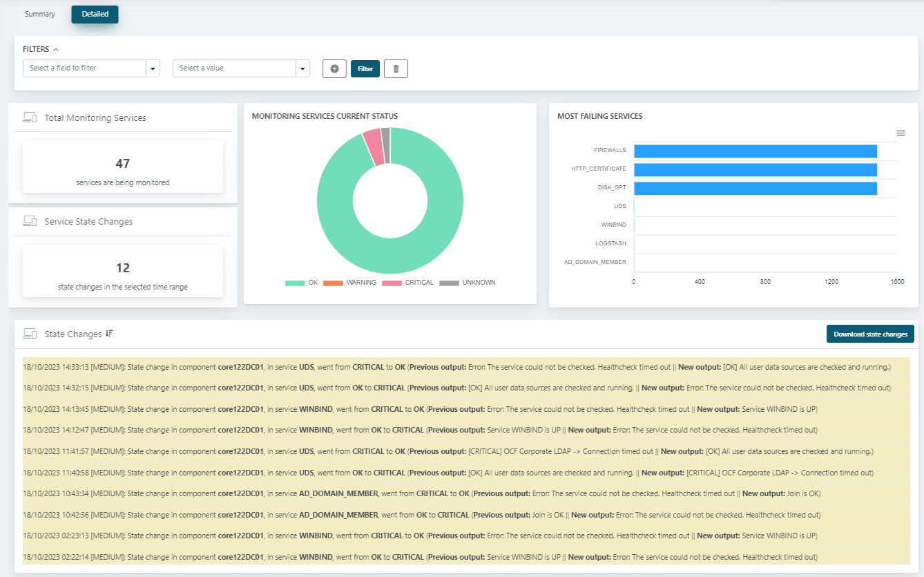Click the 11:40:58 UDS state change row
Image resolution: width=924 pixels, height=577 pixels.
(466, 473)
